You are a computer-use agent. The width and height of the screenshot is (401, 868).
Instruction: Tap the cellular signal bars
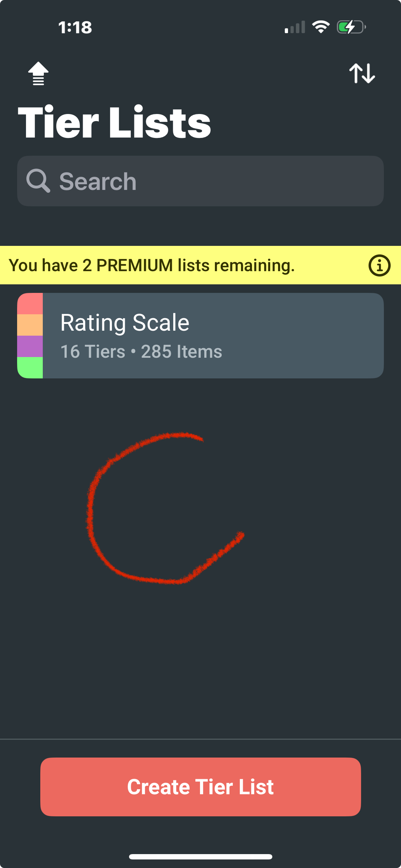click(295, 27)
